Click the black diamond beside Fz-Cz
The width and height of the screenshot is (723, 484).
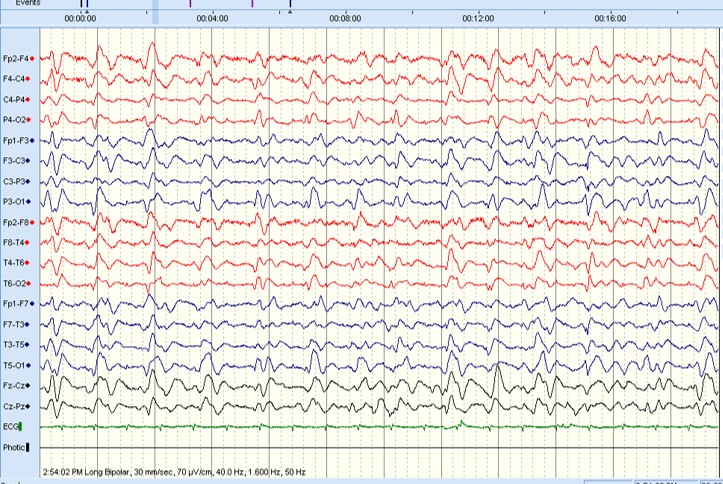28,385
